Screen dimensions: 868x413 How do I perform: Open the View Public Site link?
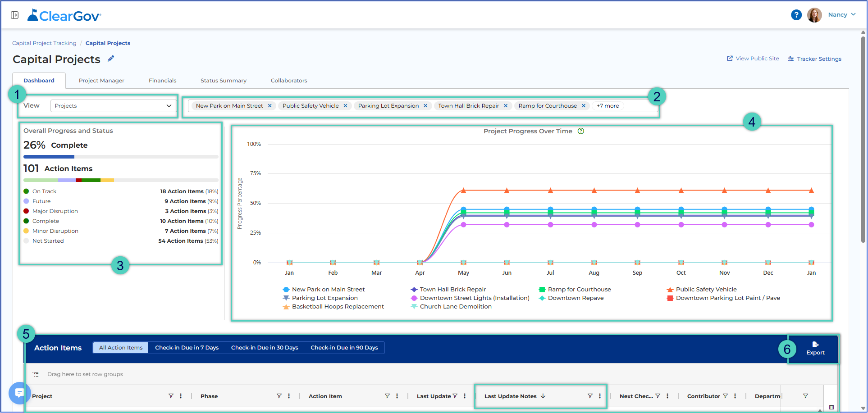point(753,59)
